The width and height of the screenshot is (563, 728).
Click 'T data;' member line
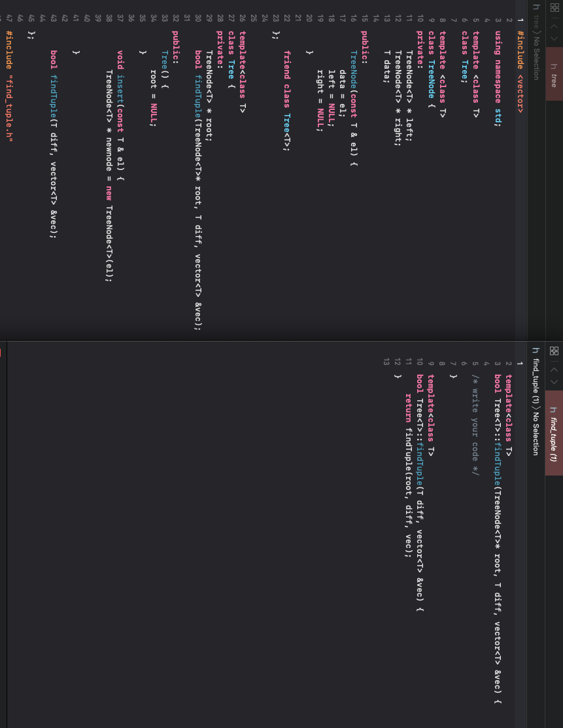pyautogui.click(x=386, y=67)
